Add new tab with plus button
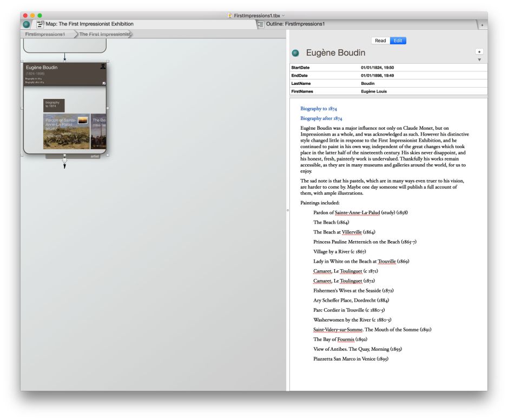 481,25
